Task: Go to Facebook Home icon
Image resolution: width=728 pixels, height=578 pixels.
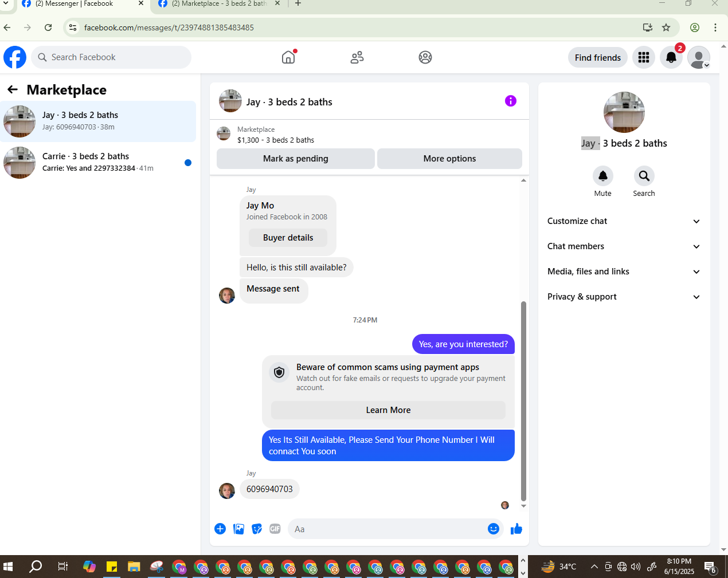Action: [x=288, y=57]
